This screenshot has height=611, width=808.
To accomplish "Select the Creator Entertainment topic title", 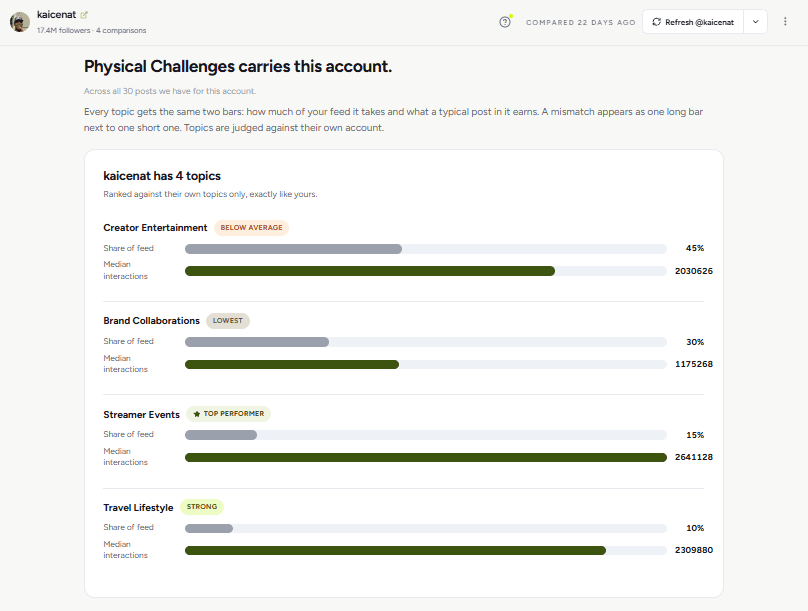I will tap(155, 228).
